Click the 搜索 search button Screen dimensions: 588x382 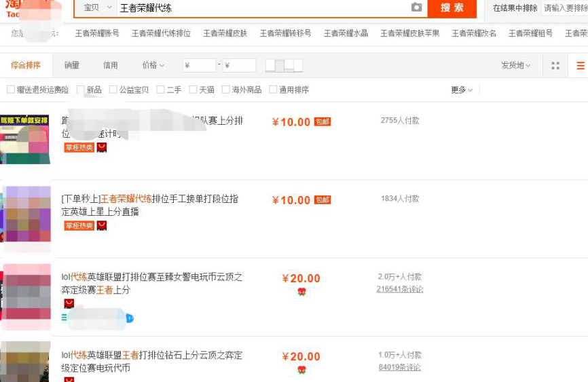click(452, 8)
